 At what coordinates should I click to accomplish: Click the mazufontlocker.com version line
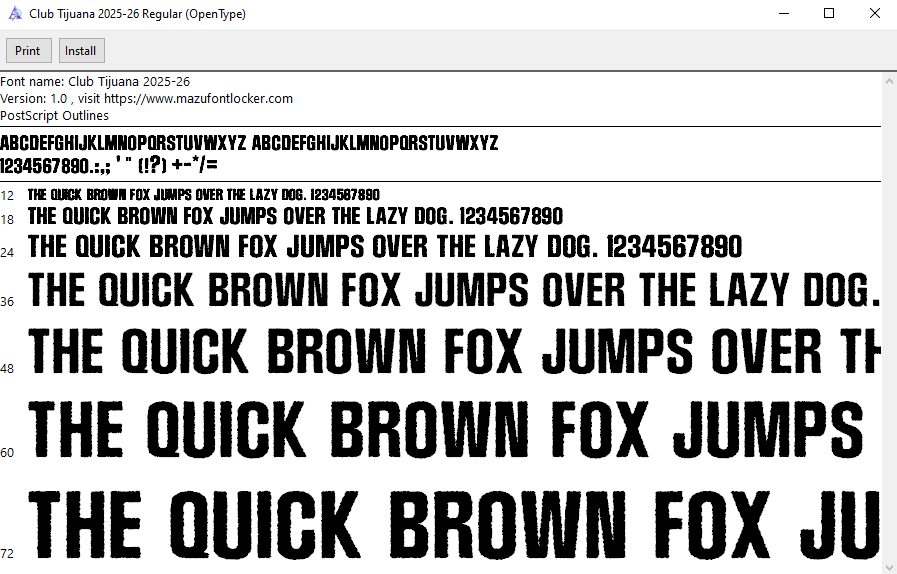[146, 99]
